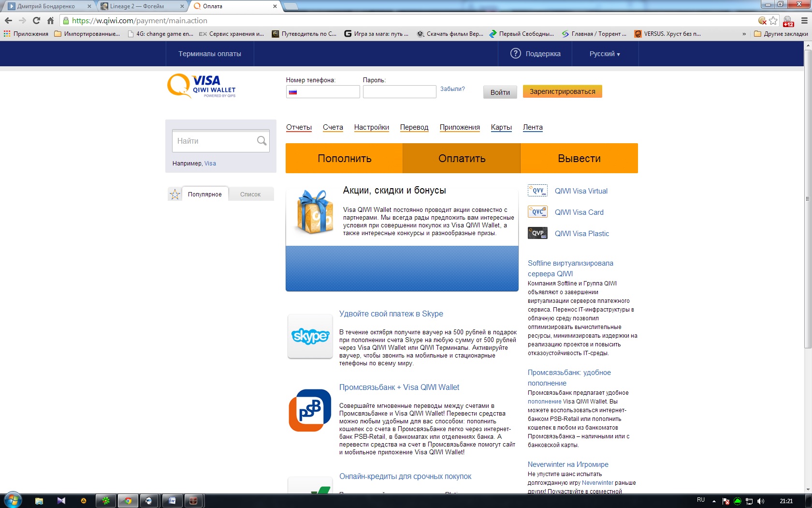812x508 pixels.
Task: Click the Пароль password field
Action: click(x=400, y=91)
